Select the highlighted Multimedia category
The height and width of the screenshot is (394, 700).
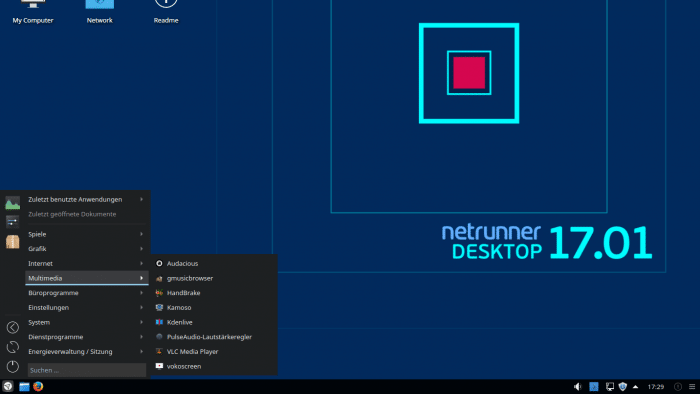tap(87, 278)
